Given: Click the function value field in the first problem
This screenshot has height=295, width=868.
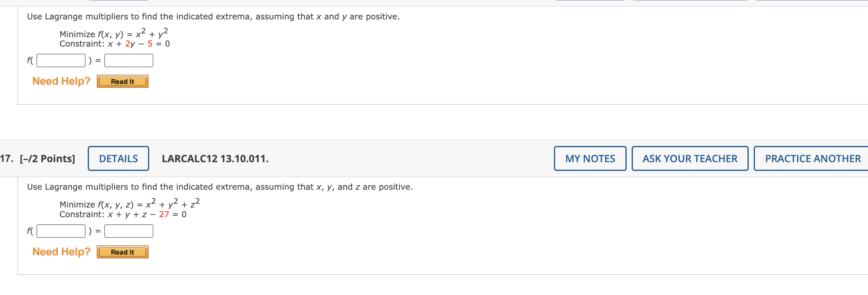Looking at the screenshot, I should pos(129,60).
